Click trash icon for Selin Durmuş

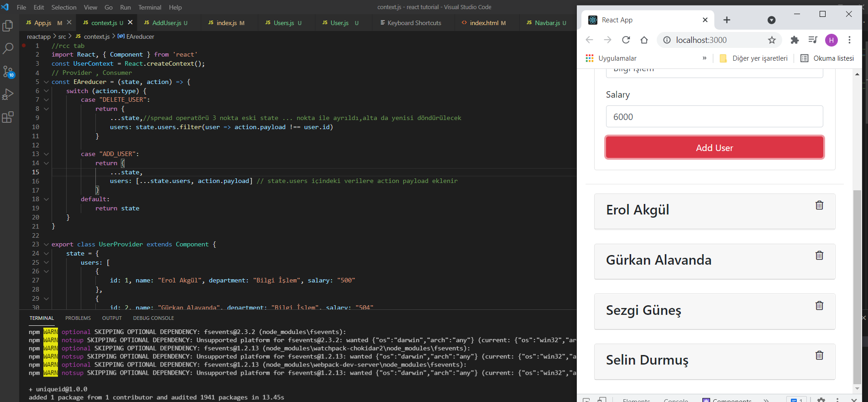click(819, 355)
